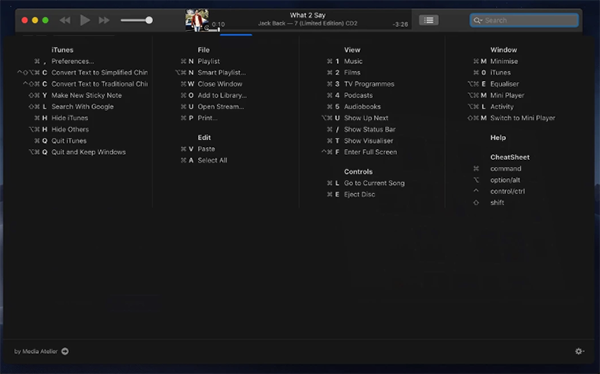
Task: Skip forward to the next track
Action: coord(104,20)
